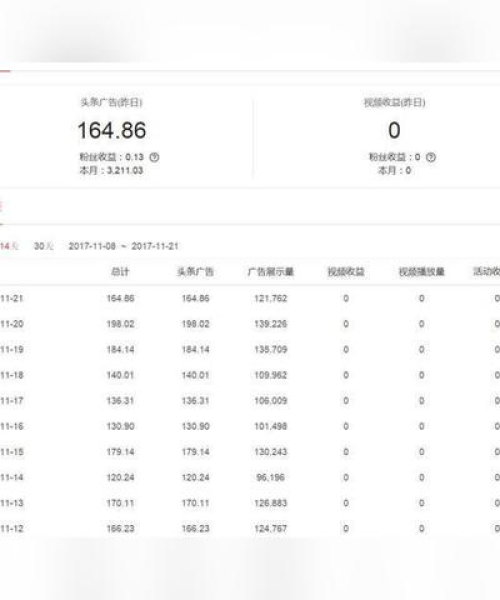Click ad impressions value 106,009
Viewport: 500px width, 600px height.
tap(270, 401)
